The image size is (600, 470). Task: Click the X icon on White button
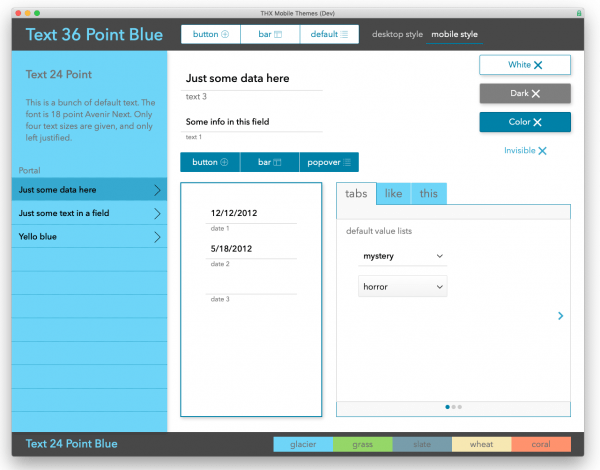click(538, 65)
